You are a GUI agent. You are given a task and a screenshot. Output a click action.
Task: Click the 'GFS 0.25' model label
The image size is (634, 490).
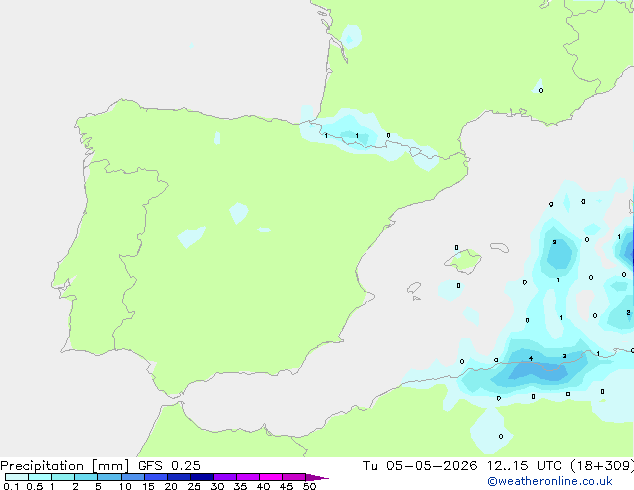[x=169, y=466]
